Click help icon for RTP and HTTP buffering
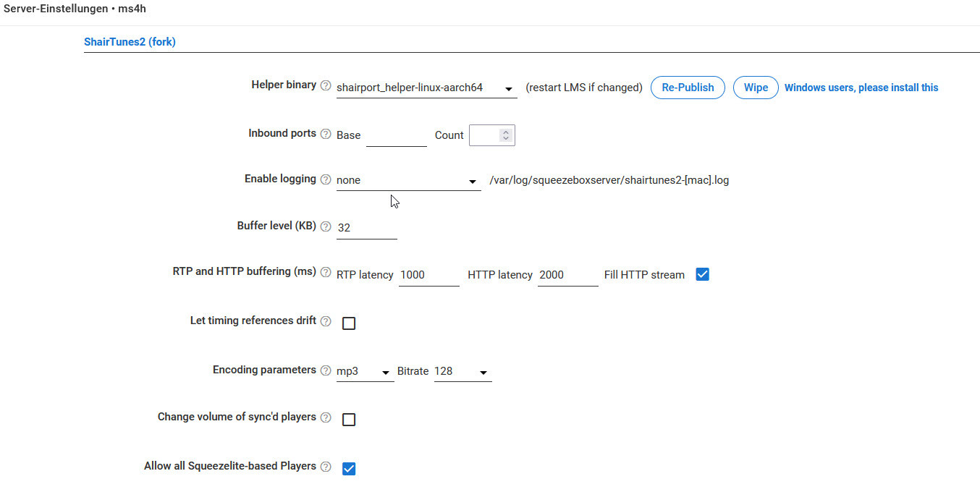This screenshot has height=492, width=980. click(326, 273)
